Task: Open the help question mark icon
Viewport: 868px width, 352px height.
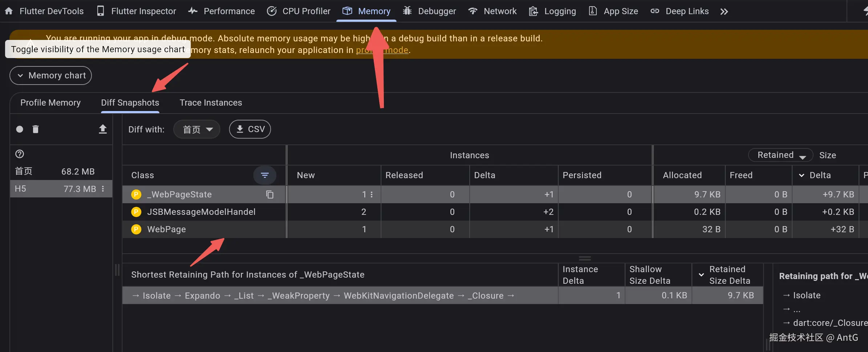Action: (x=20, y=154)
